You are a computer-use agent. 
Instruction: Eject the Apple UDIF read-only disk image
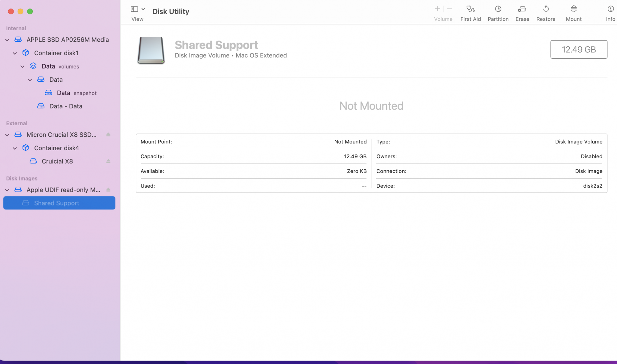(108, 190)
